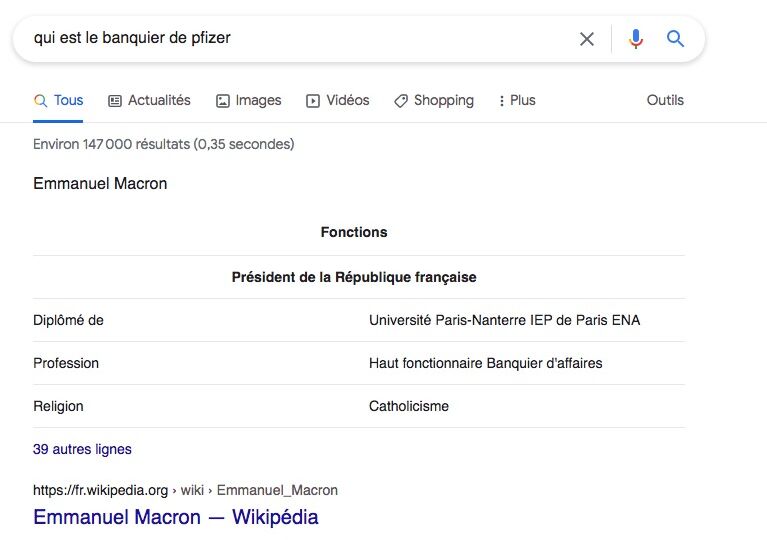Submit search with blue magnifier icon
Viewport: 767px width, 540px height.
click(675, 38)
